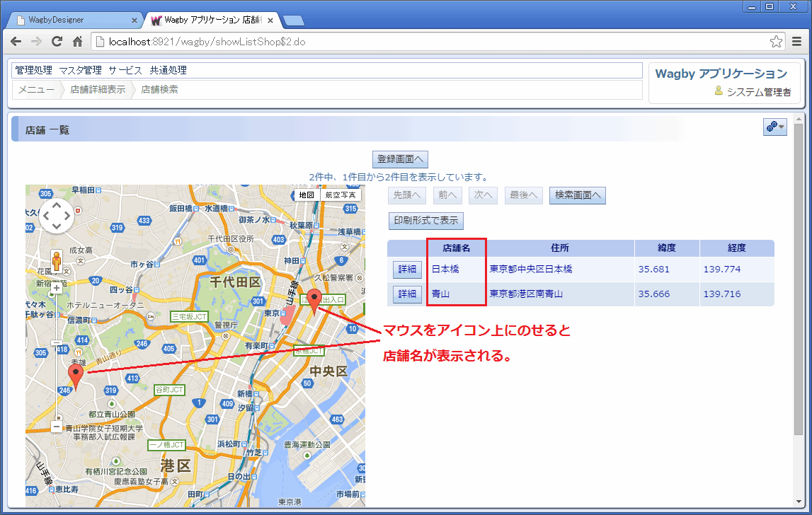Go to 店舗検索 breadcrumb
This screenshot has height=515, width=812.
coord(159,90)
